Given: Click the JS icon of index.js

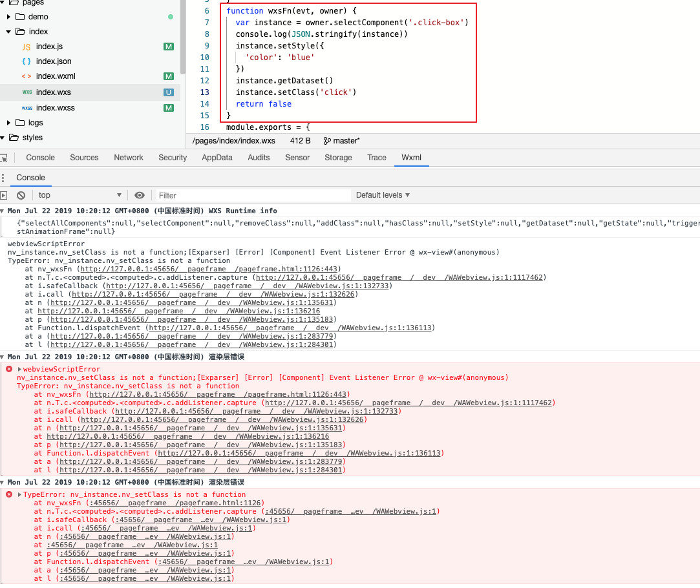Looking at the screenshot, I should [27, 47].
